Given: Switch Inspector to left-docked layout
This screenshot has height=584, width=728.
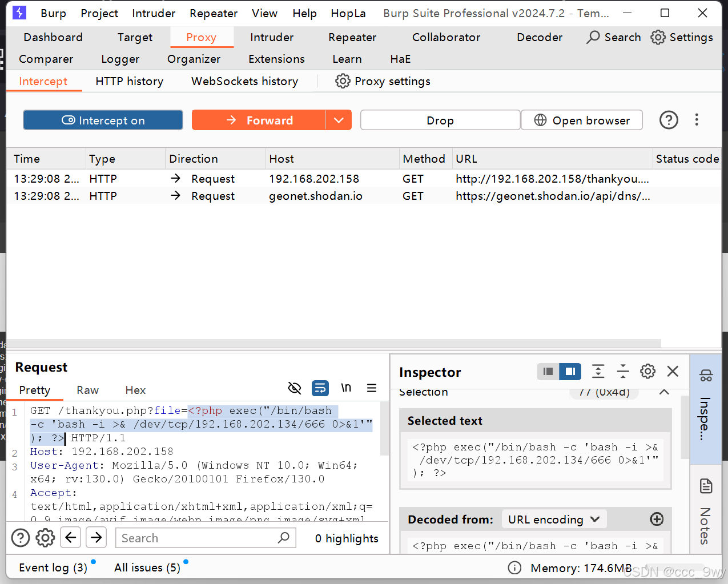Looking at the screenshot, I should tap(548, 372).
